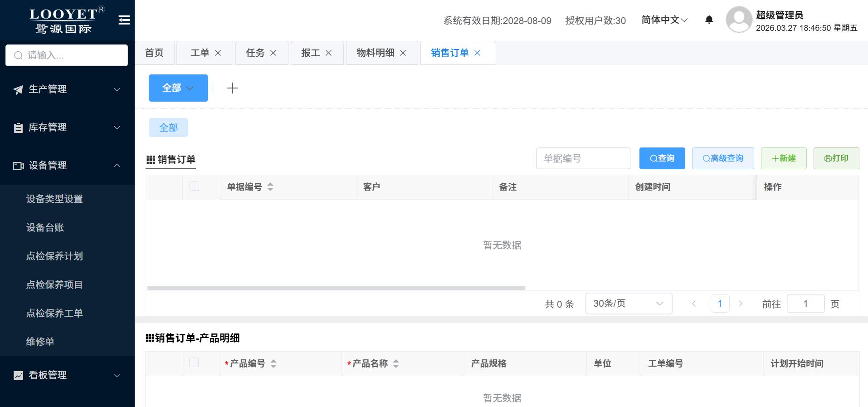Toggle the sidebar collapse hamburger icon
Screen dimensions: 868x407
pyautogui.click(x=124, y=20)
